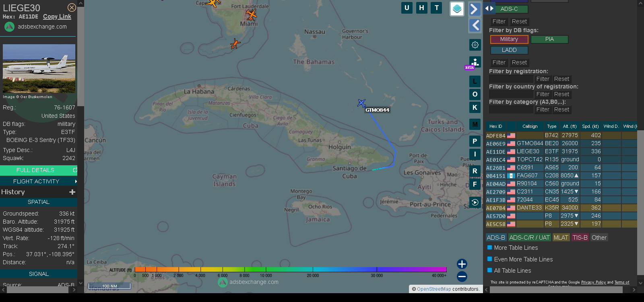The width and height of the screenshot is (644, 302).
Task: Toggle the K map button
Action: click(475, 107)
